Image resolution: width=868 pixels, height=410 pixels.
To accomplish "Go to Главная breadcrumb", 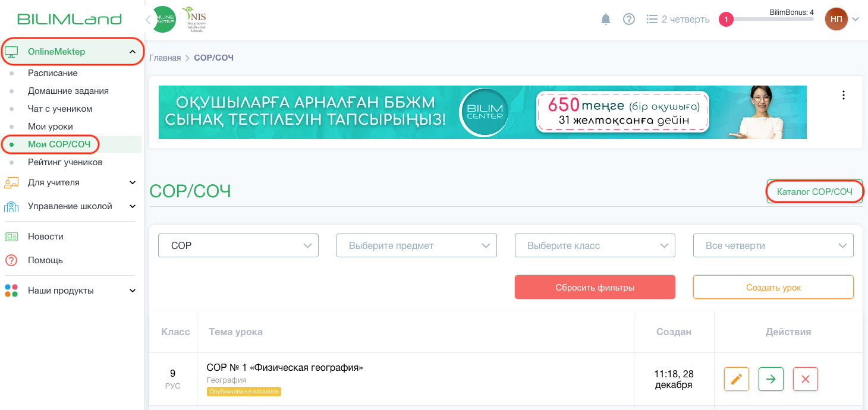I will 165,58.
